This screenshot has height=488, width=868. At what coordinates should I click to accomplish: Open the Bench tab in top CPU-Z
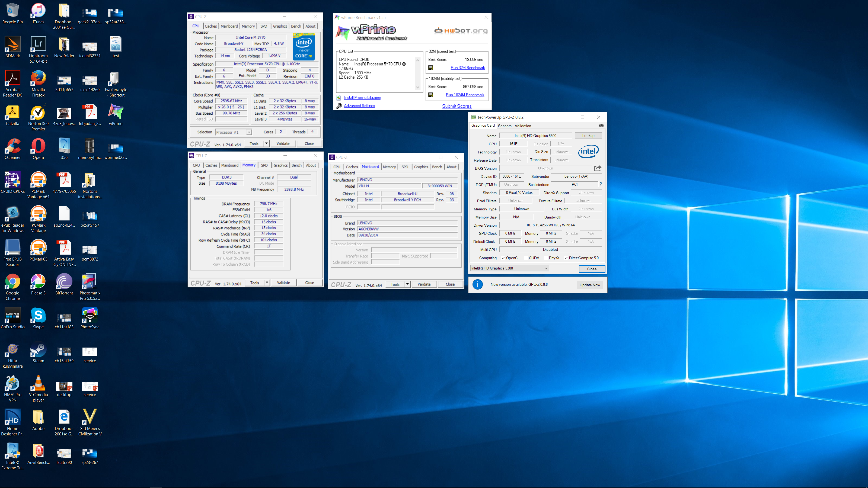coord(296,26)
